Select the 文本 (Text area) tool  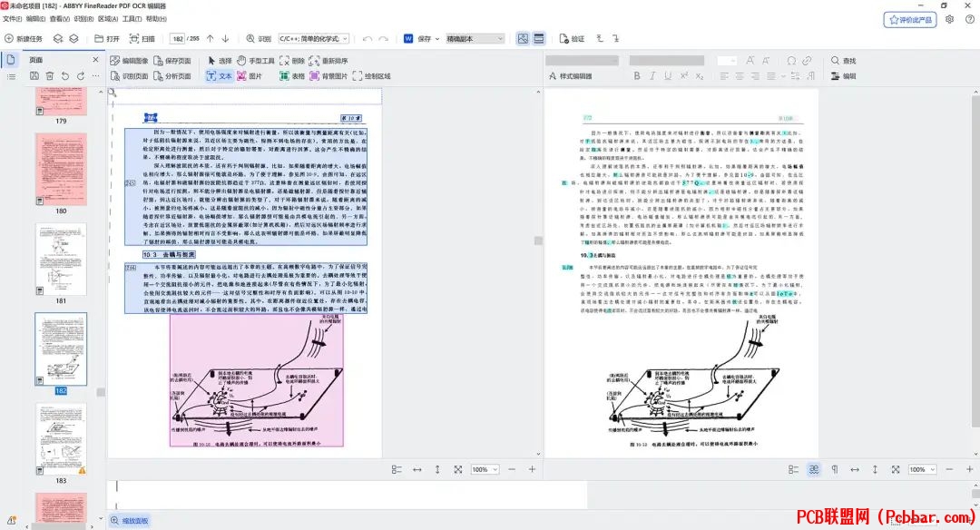tap(219, 76)
